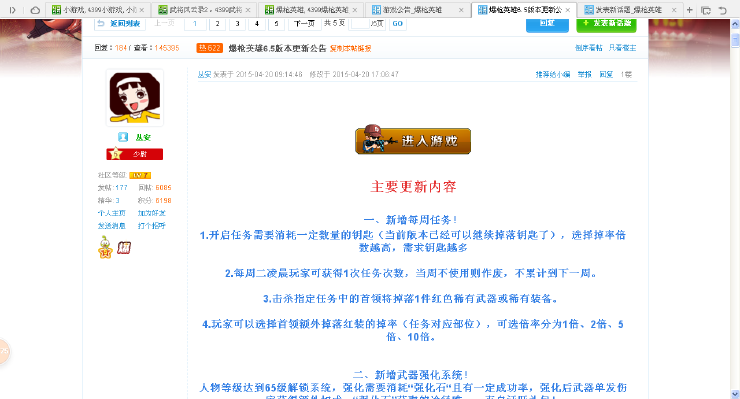Viewport: 740px width, 399px height.
Task: Click the 回复 link in post header
Action: tap(606, 74)
